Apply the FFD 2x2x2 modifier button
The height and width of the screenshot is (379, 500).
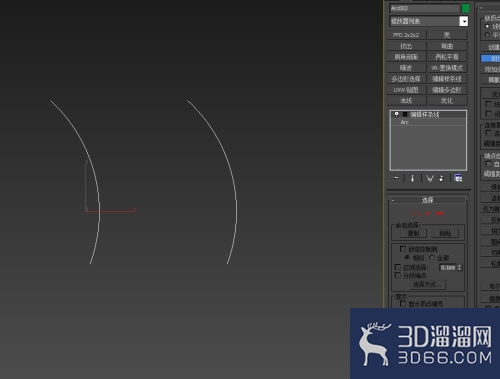pyautogui.click(x=406, y=35)
